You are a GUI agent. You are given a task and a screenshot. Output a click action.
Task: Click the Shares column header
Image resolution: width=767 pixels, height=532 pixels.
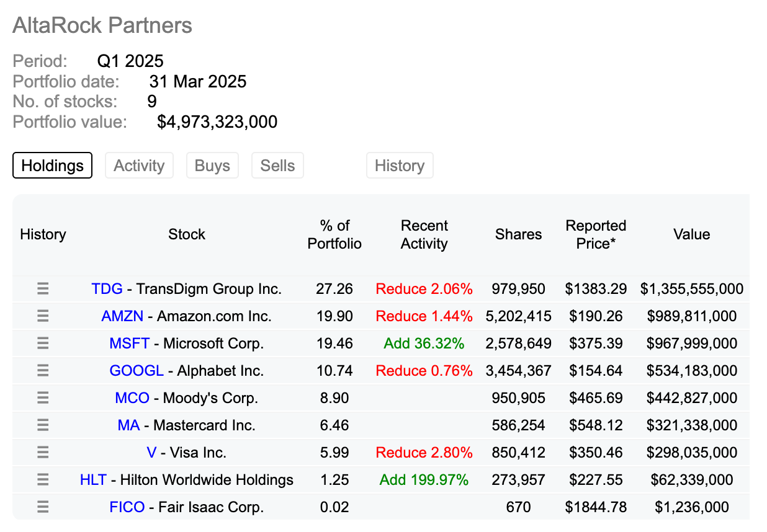pos(519,234)
